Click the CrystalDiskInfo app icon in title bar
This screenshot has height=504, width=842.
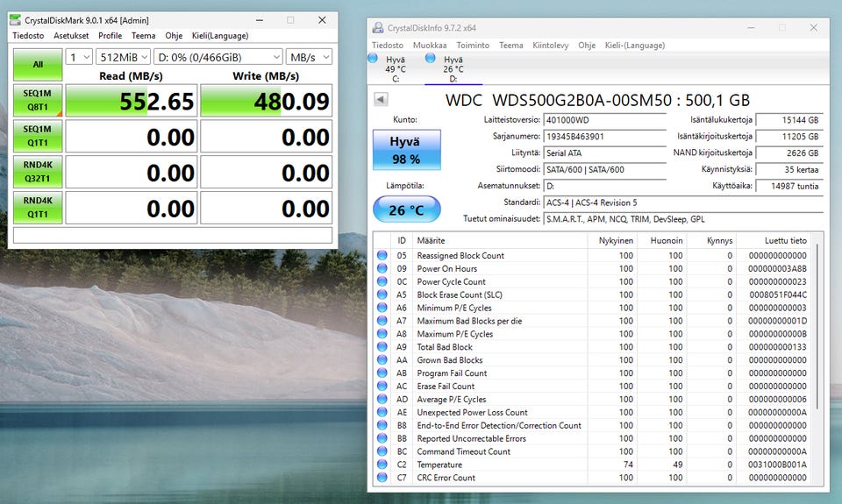(x=378, y=28)
